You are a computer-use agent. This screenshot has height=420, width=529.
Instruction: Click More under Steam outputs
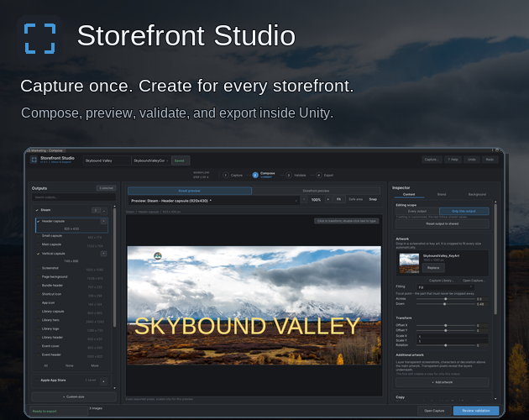(95, 365)
